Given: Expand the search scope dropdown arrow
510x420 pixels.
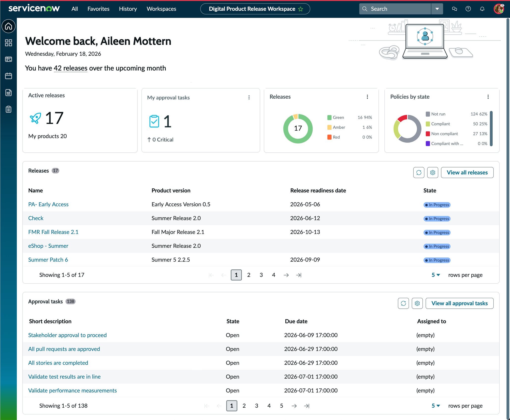Looking at the screenshot, I should coord(437,9).
